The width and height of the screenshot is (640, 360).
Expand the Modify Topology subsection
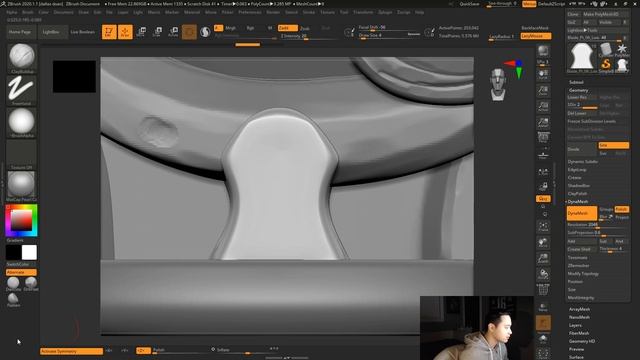coord(583,273)
